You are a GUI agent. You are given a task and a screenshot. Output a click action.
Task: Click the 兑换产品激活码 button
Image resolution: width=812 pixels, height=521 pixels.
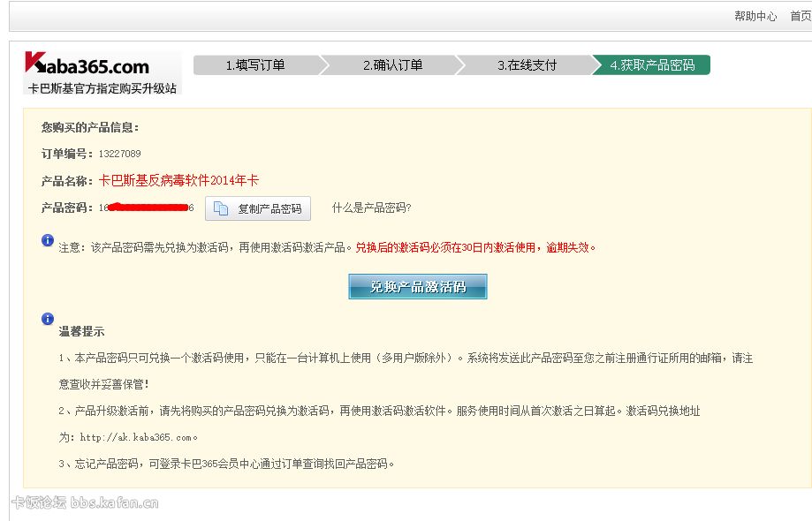(x=418, y=287)
